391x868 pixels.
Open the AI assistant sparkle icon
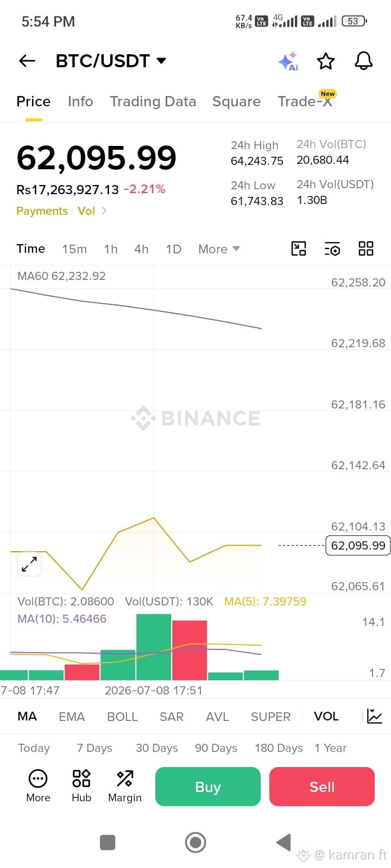288,61
